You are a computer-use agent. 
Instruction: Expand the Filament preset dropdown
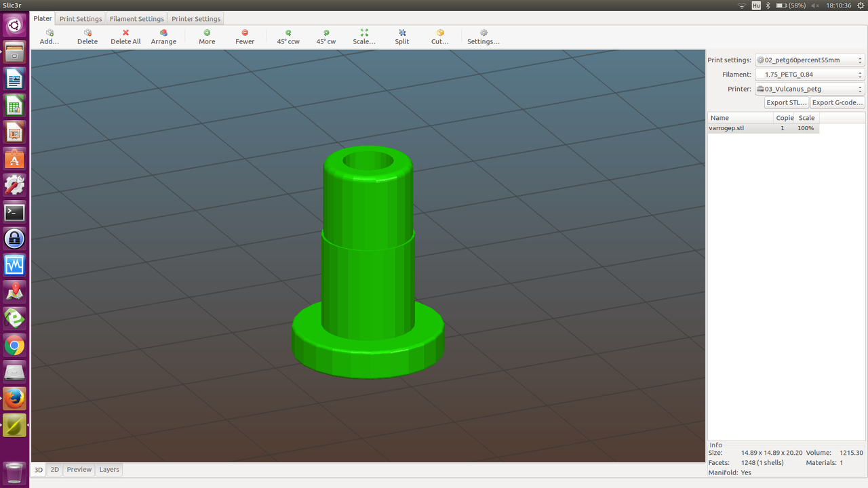pos(810,75)
